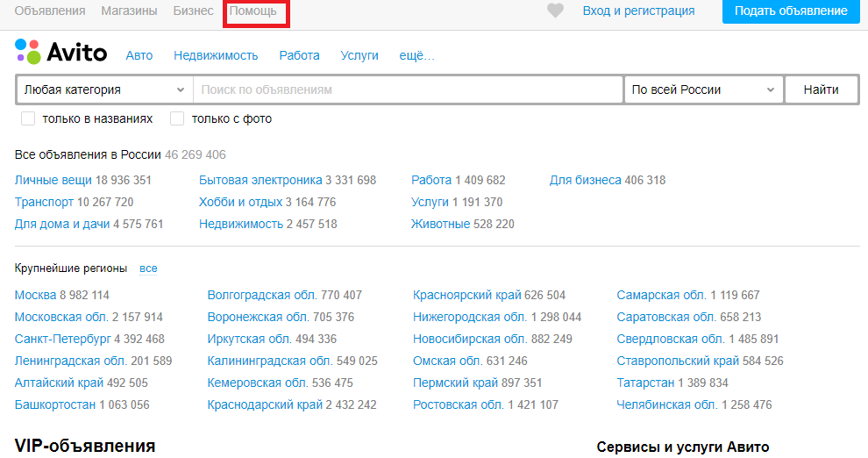
Task: Select the Авто navigation tab
Action: click(139, 55)
